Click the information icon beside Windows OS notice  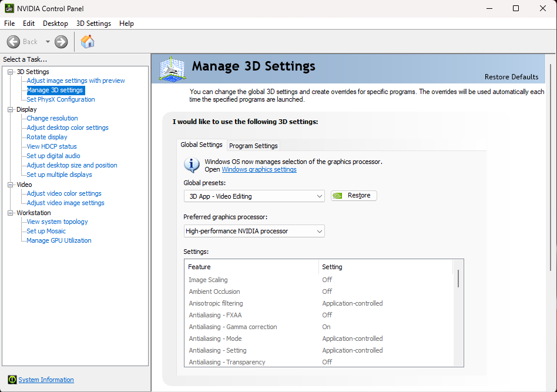[192, 165]
